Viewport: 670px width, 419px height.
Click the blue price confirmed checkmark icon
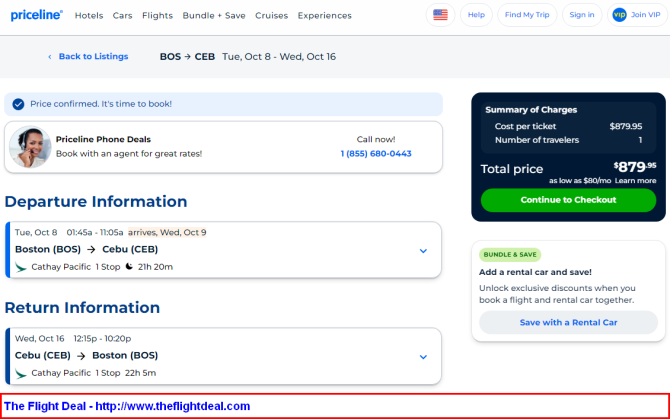point(18,104)
